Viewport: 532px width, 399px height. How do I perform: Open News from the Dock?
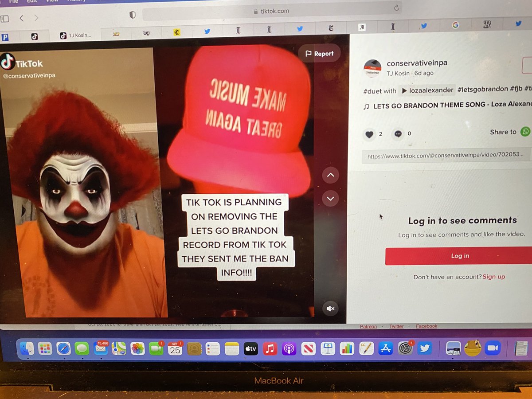[308, 349]
